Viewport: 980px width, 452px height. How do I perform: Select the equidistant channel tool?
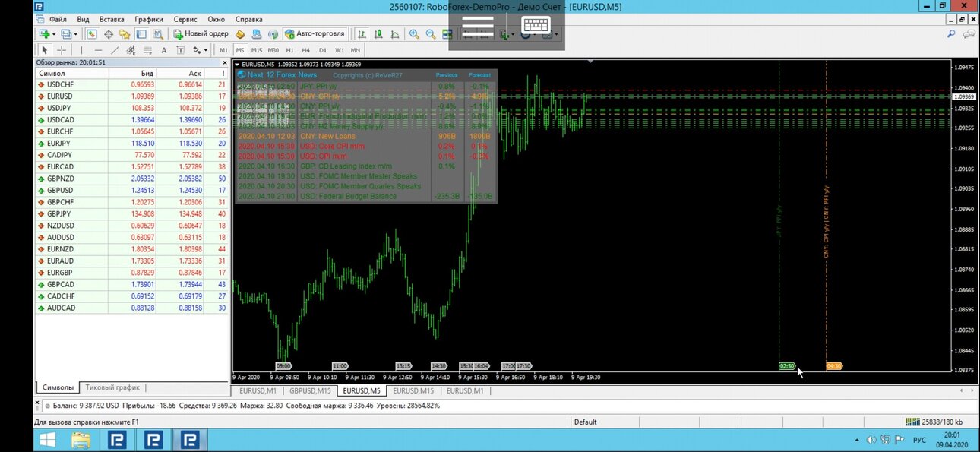click(x=131, y=49)
